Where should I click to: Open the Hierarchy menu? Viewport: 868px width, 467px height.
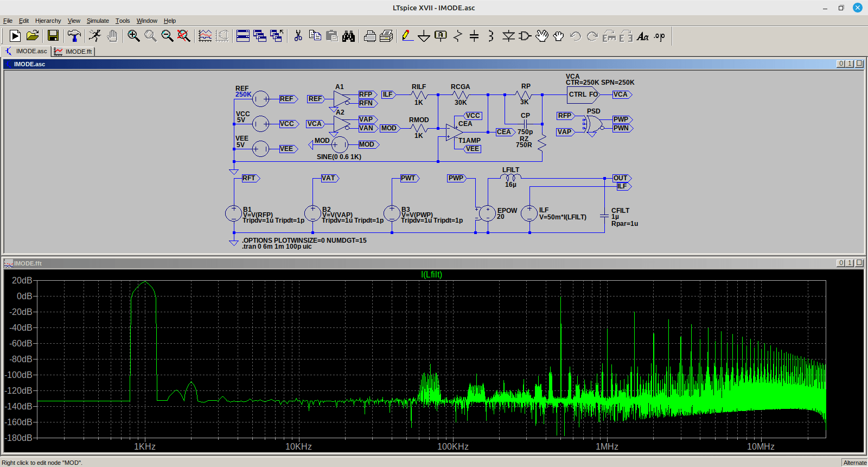click(48, 21)
